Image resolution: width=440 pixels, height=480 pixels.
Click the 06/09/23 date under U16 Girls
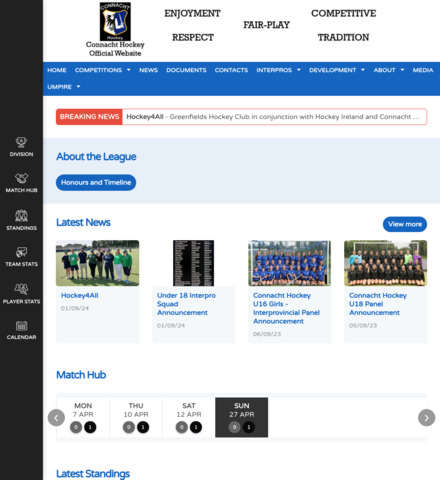(x=267, y=334)
